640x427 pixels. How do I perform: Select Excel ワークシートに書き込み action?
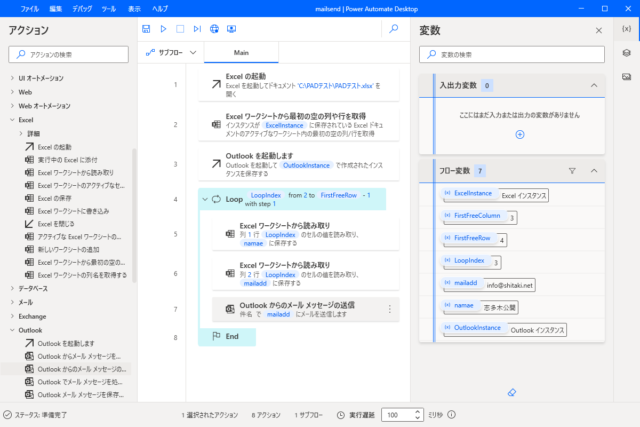pos(73,211)
